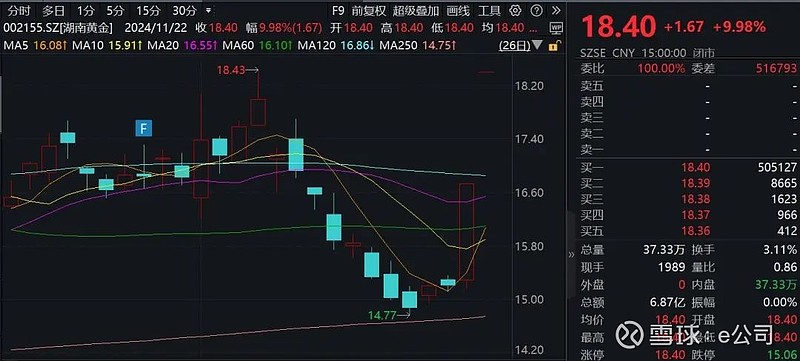Click the MA120 16.86 indicator label
This screenshot has height=361, width=800.
pyautogui.click(x=336, y=46)
